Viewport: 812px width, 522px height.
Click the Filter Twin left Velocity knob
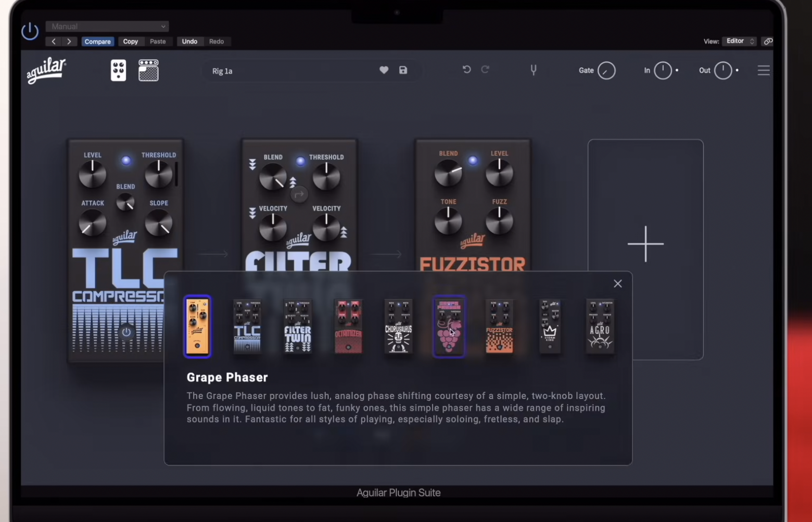(x=273, y=228)
